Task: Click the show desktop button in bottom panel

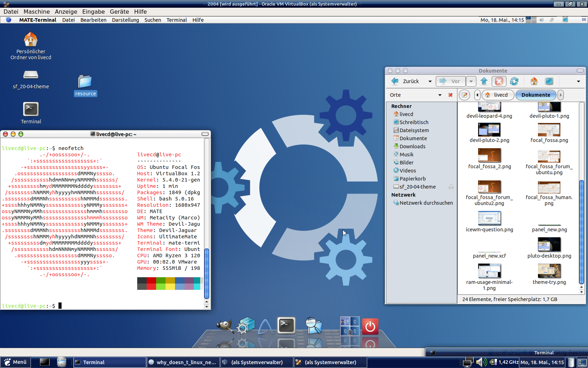Action: 582,362
